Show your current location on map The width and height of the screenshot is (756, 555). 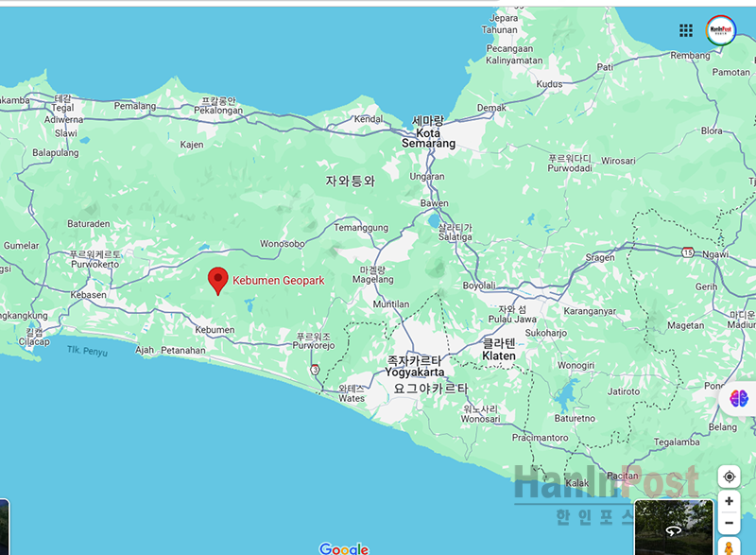click(729, 477)
